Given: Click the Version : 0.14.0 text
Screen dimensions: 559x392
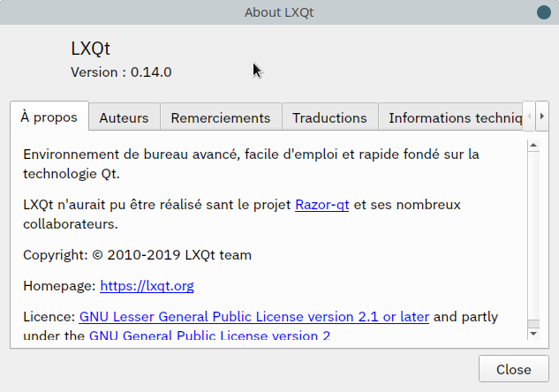Looking at the screenshot, I should point(121,72).
